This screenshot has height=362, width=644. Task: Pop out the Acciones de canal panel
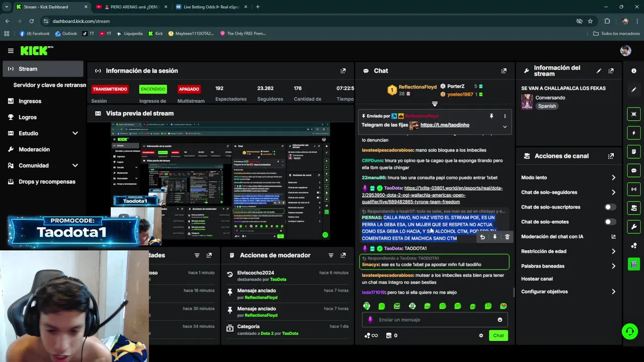point(611,156)
